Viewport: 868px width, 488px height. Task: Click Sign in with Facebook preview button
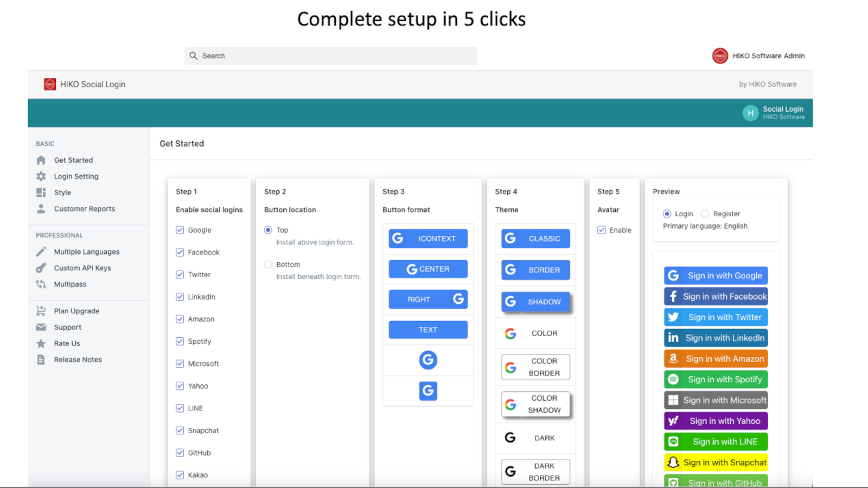click(x=716, y=297)
